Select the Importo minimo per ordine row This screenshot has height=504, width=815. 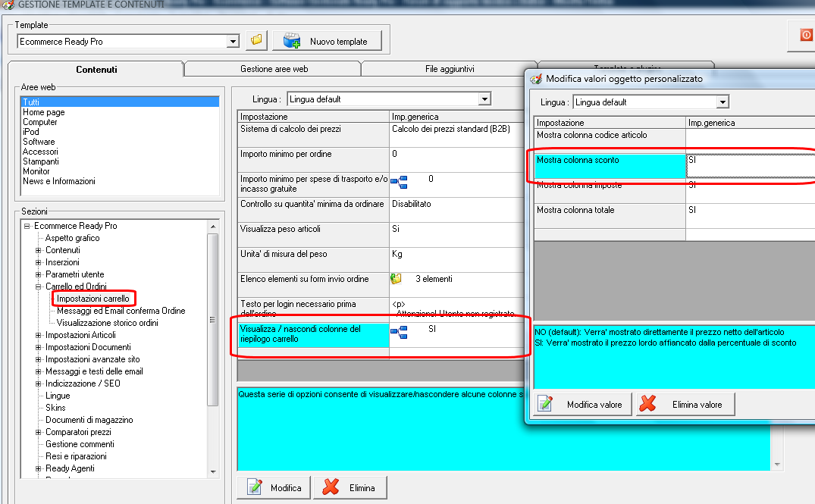point(381,159)
